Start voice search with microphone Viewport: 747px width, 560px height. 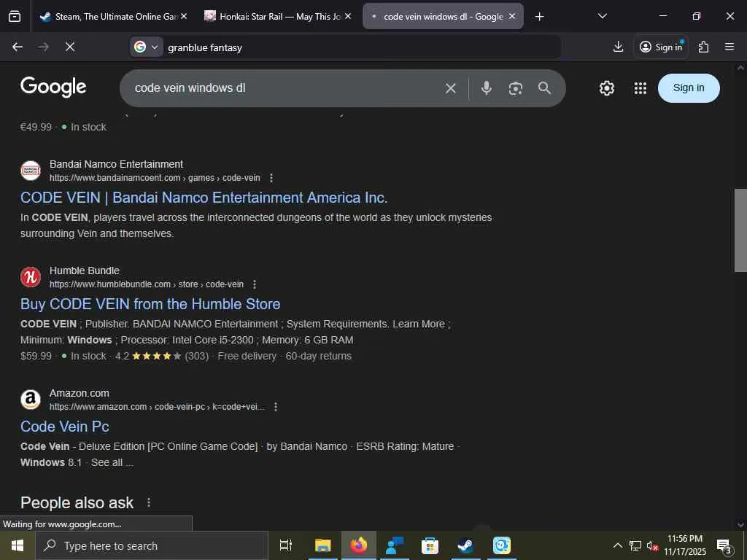tap(486, 88)
